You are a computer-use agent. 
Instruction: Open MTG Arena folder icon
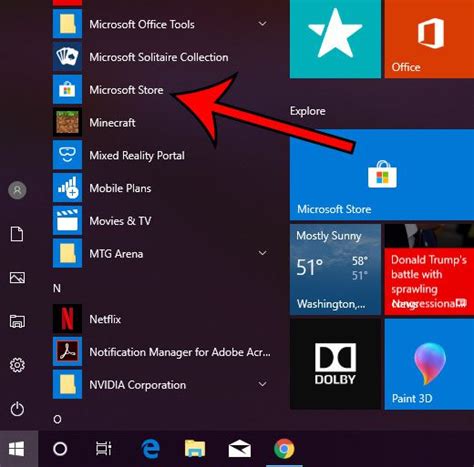pyautogui.click(x=67, y=253)
